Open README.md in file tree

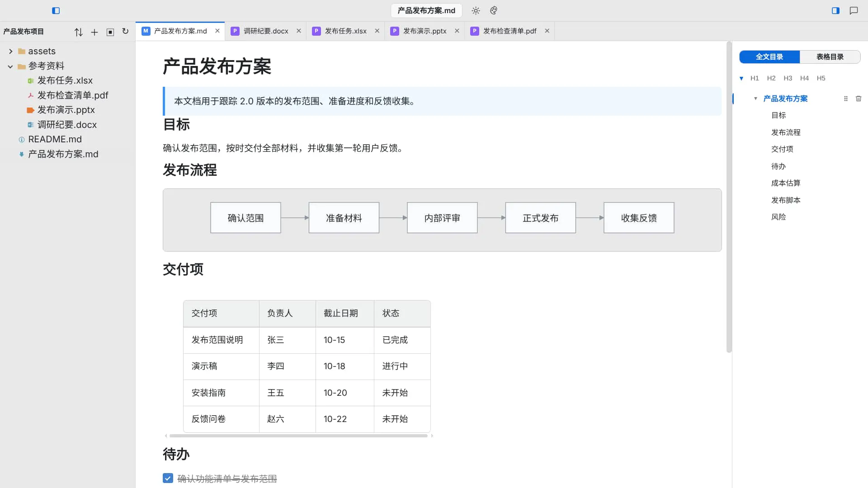click(55, 139)
